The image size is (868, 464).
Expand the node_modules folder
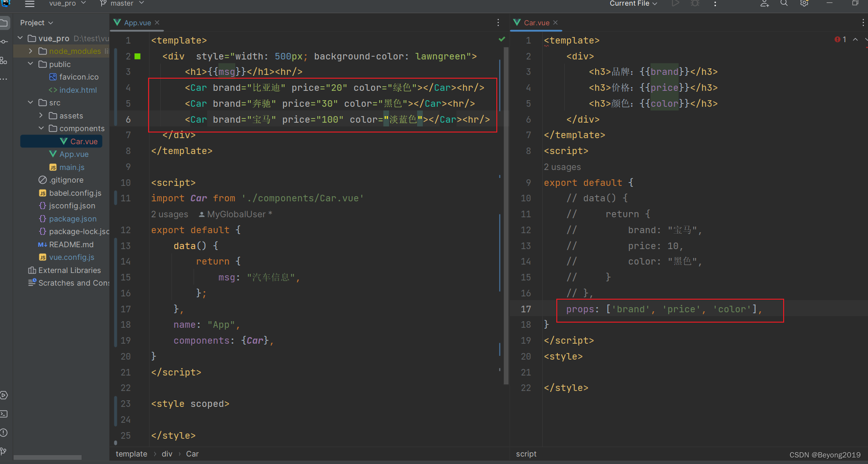(30, 51)
